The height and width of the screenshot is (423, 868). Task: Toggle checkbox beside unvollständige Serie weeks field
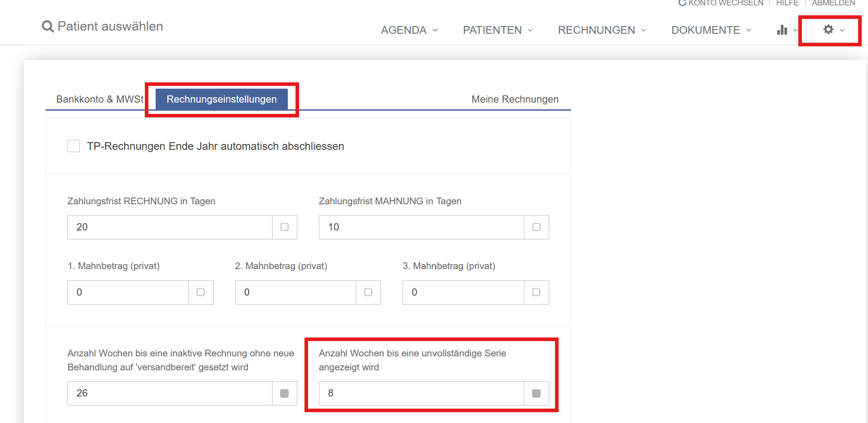tap(537, 393)
